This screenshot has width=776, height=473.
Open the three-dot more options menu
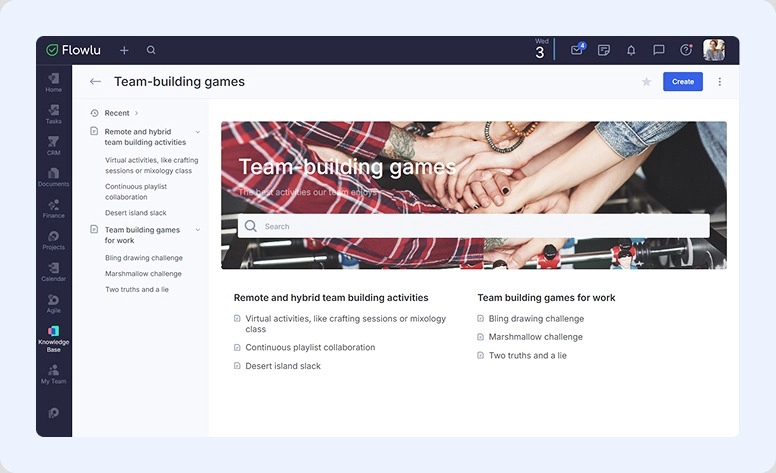pyautogui.click(x=720, y=82)
